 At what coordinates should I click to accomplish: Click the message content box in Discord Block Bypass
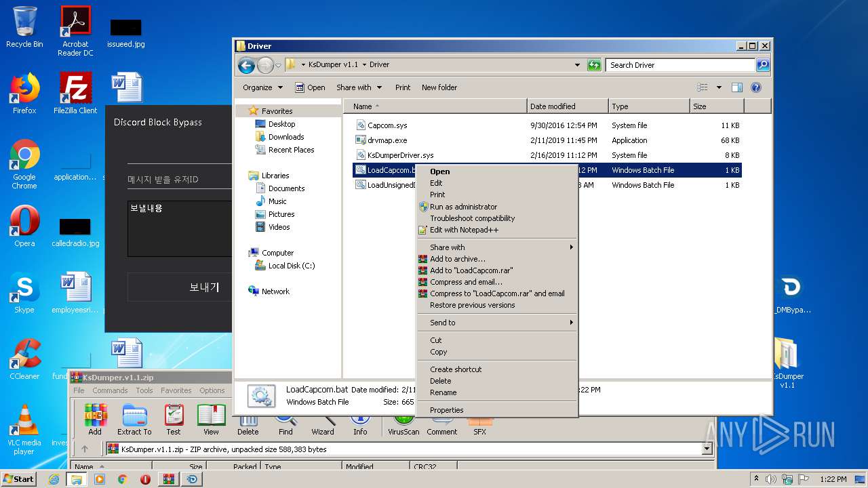click(180, 228)
